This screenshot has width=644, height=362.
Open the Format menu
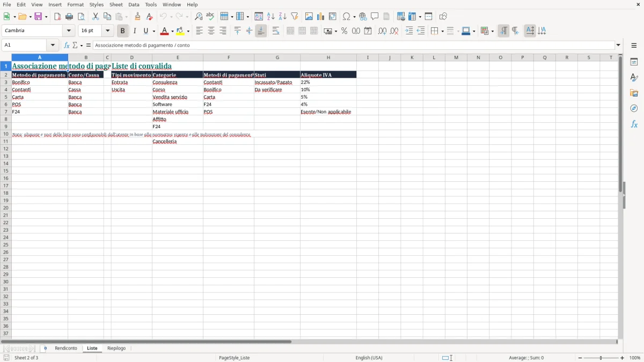(76, 4)
